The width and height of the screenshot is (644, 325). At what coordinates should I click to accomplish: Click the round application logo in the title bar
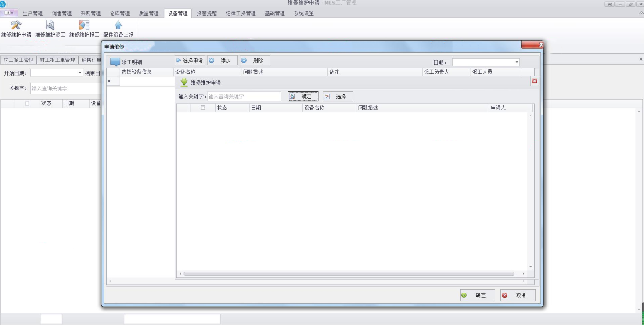[x=3, y=4]
